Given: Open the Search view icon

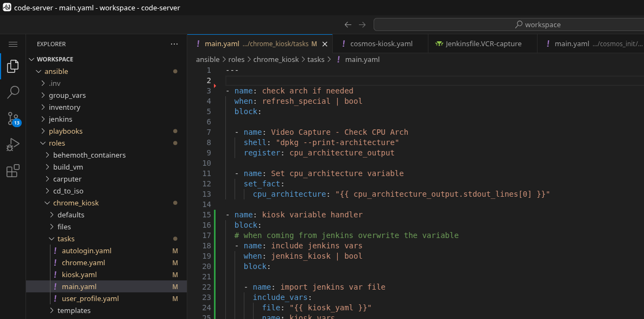Looking at the screenshot, I should pos(13,92).
